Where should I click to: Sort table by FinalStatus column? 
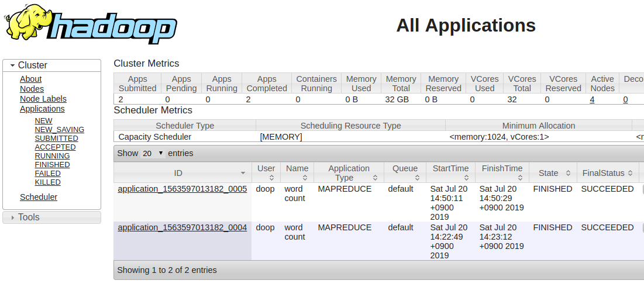pyautogui.click(x=608, y=173)
